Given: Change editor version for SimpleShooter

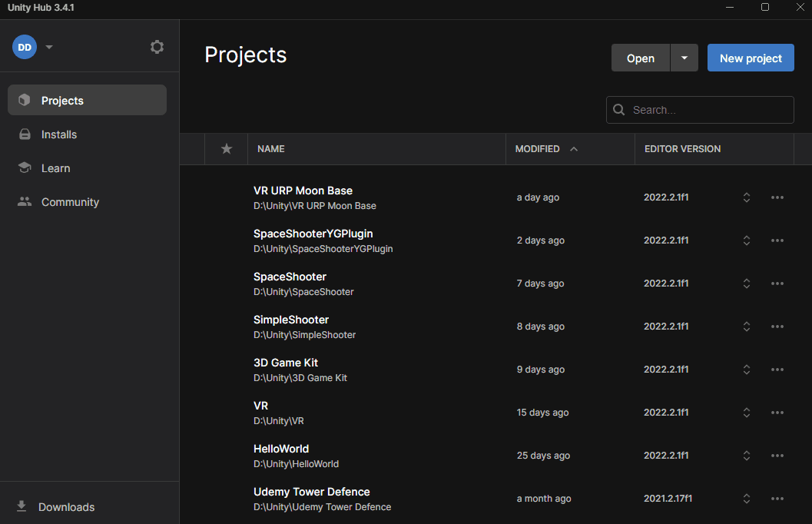Looking at the screenshot, I should [746, 327].
